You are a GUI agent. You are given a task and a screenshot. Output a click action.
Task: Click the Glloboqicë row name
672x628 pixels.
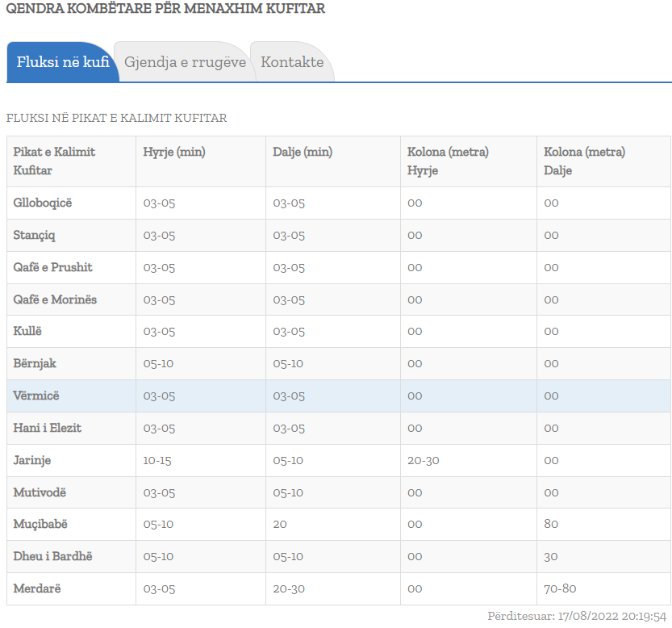coord(43,203)
